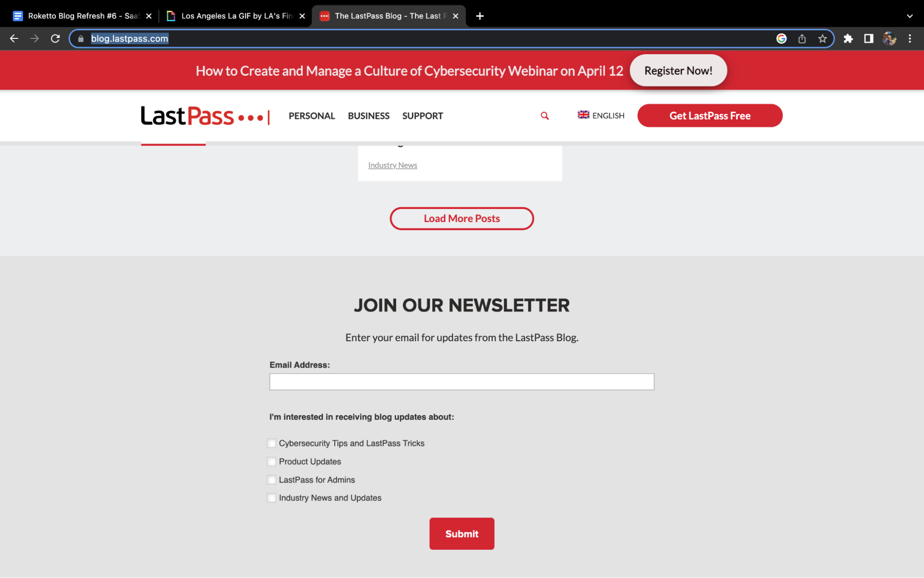The image size is (924, 578).
Task: Click Load More Posts link
Action: 462,218
